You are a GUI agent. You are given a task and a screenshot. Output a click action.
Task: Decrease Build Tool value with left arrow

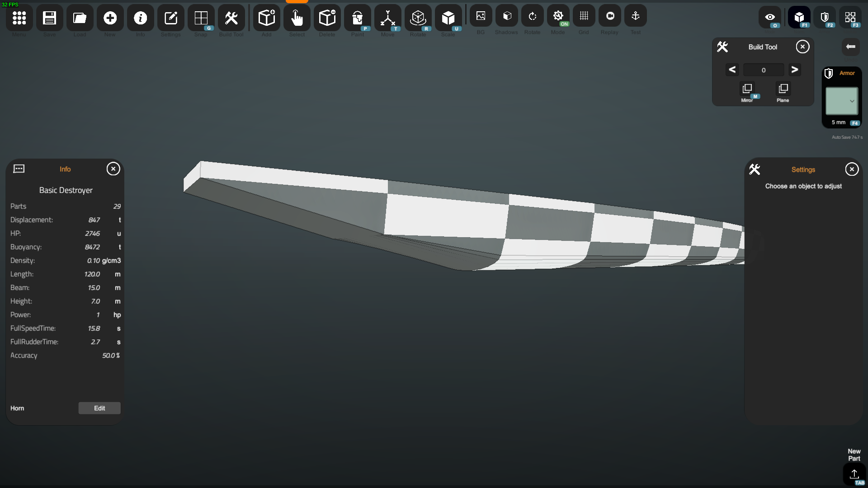(x=732, y=70)
